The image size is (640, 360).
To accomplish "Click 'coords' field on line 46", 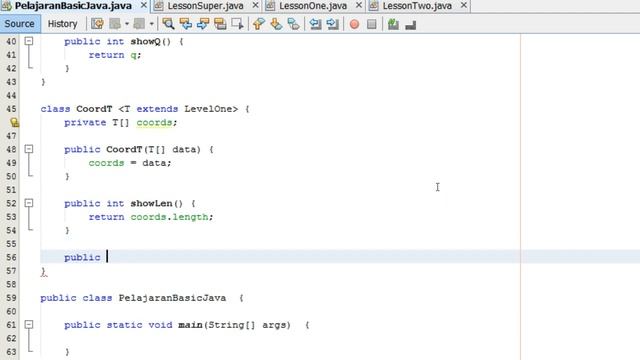I will [x=154, y=122].
